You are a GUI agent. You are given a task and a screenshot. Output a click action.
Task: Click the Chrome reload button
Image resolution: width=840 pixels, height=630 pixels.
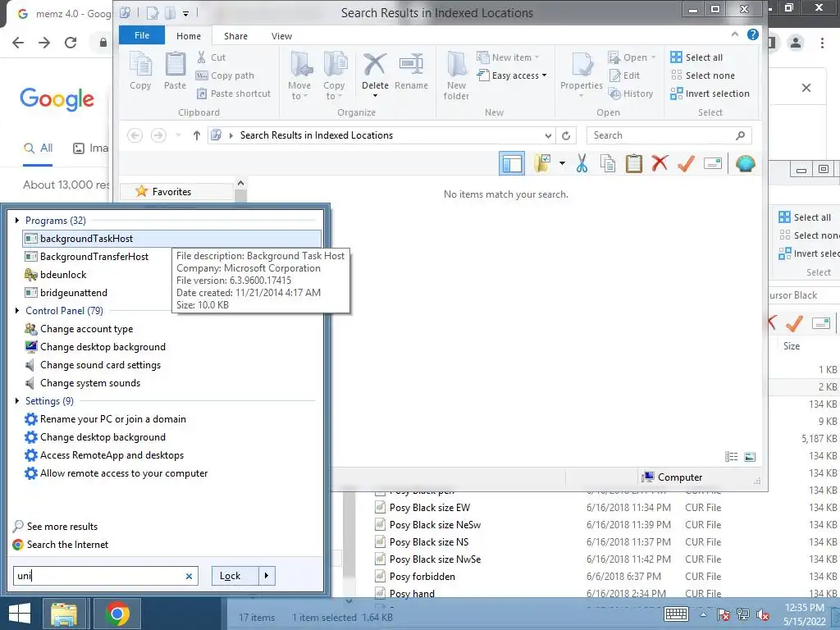tap(71, 43)
